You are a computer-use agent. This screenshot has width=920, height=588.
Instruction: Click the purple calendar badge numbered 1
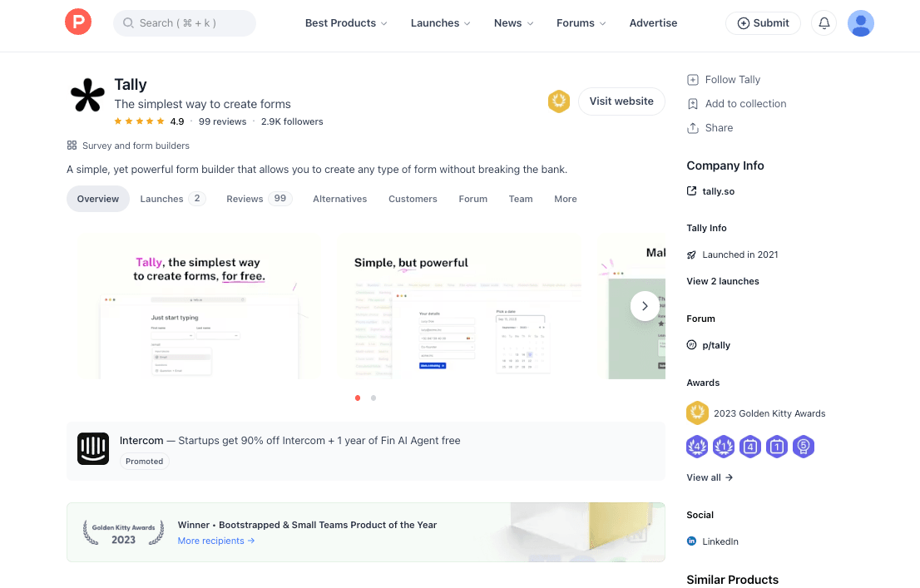click(776, 447)
